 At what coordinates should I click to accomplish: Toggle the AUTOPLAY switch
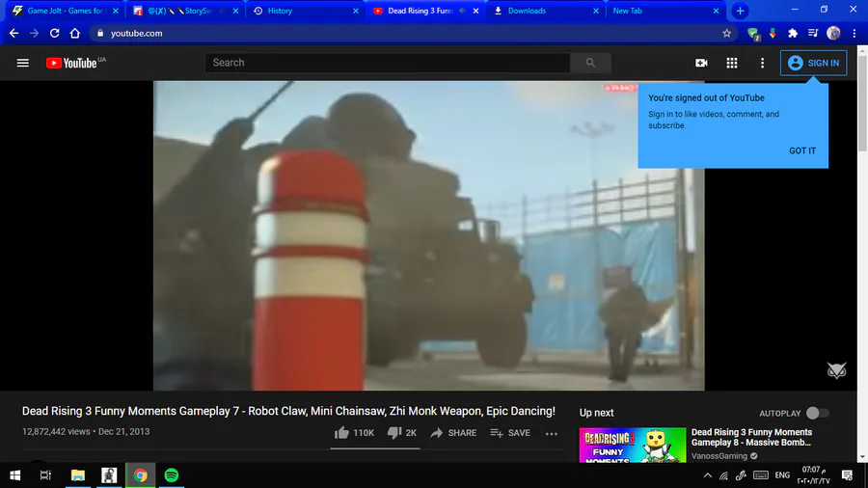click(x=817, y=414)
